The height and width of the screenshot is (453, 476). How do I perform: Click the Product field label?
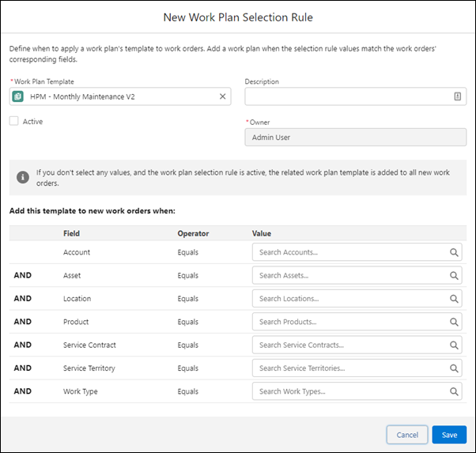click(76, 322)
